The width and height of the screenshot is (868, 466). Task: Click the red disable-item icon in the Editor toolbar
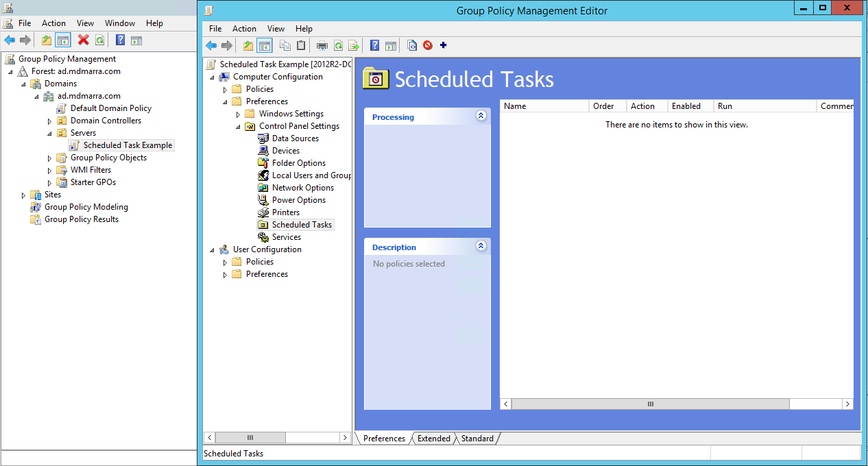[428, 46]
